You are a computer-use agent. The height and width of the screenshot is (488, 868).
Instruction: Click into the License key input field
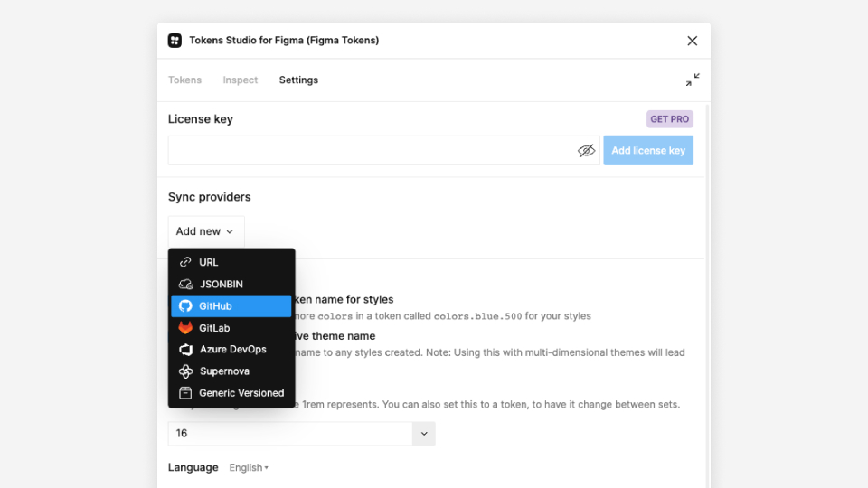tap(371, 151)
